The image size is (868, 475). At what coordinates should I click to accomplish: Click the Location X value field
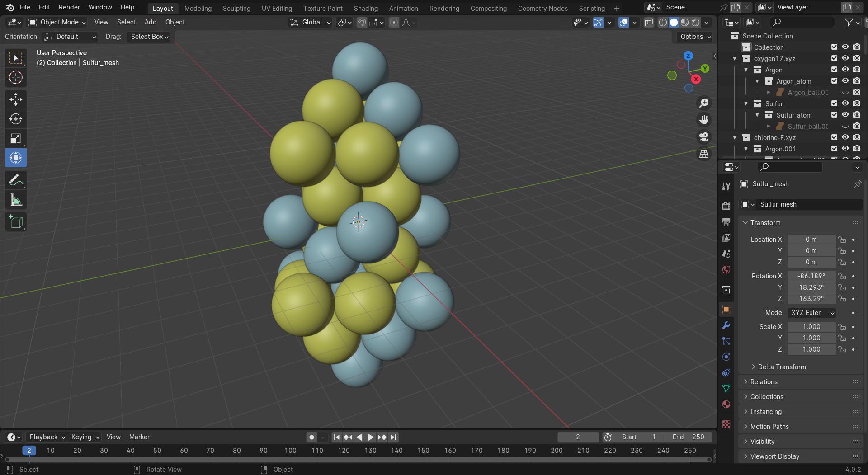[811, 240]
